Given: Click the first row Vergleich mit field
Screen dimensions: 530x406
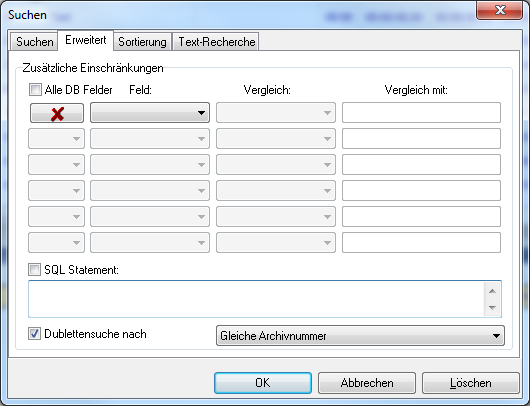Looking at the screenshot, I should [421, 113].
